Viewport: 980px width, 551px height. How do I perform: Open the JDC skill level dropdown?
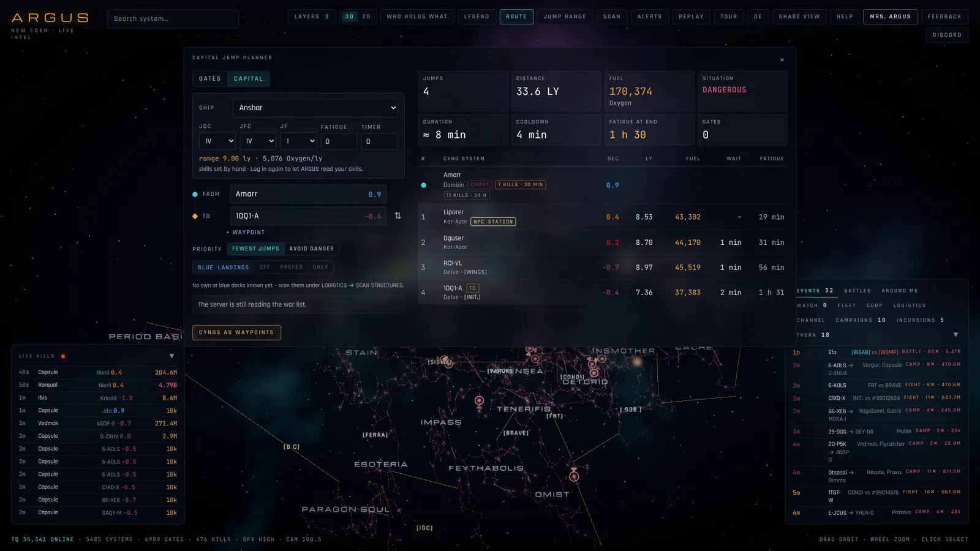[217, 141]
